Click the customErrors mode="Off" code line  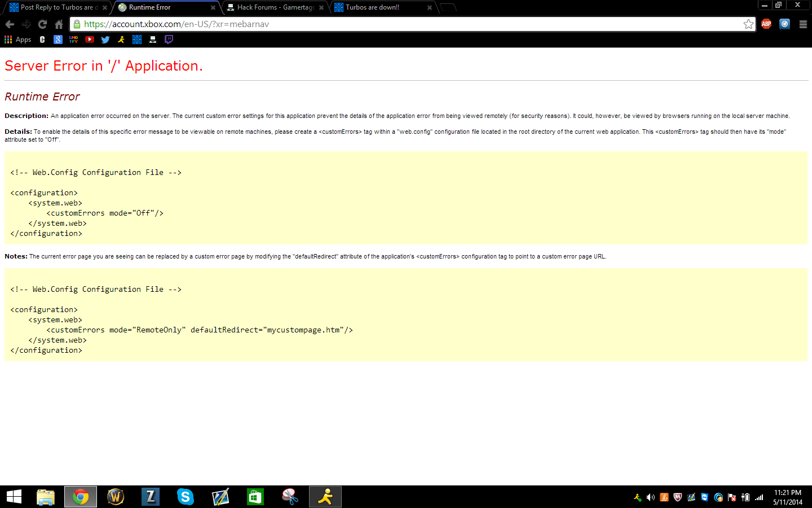click(x=105, y=213)
